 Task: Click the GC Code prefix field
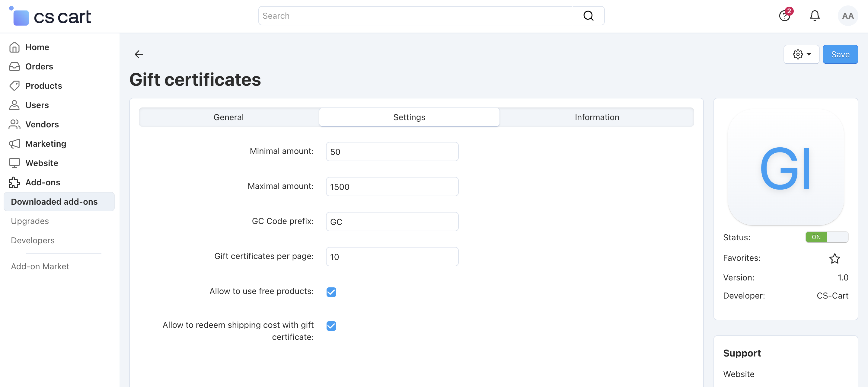click(392, 222)
